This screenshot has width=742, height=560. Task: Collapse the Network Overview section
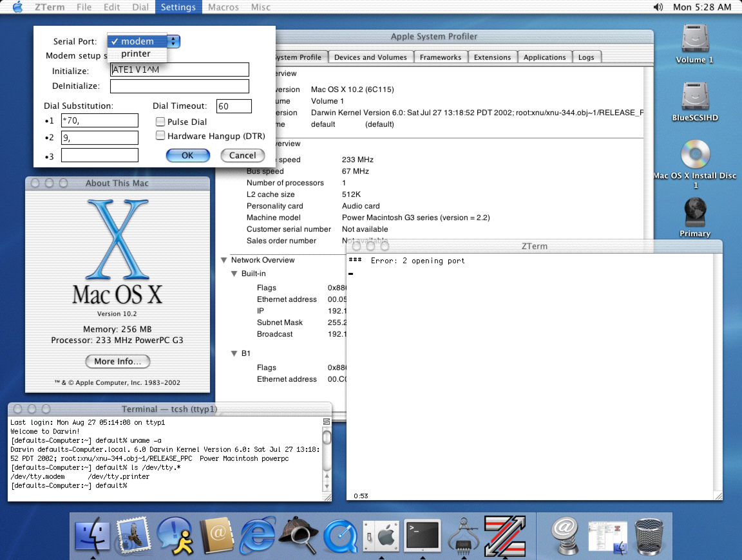(224, 260)
